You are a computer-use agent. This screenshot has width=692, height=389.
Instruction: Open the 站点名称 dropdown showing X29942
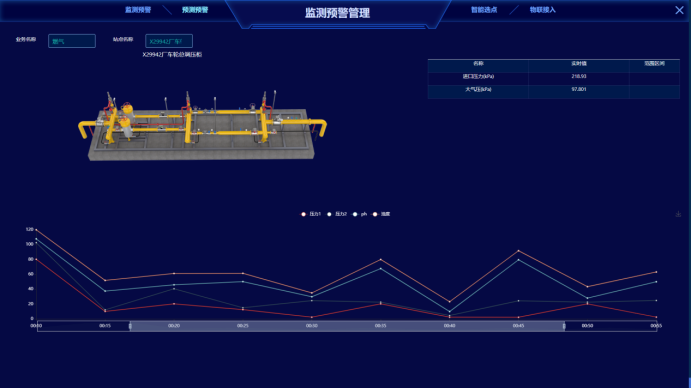pyautogui.click(x=169, y=41)
